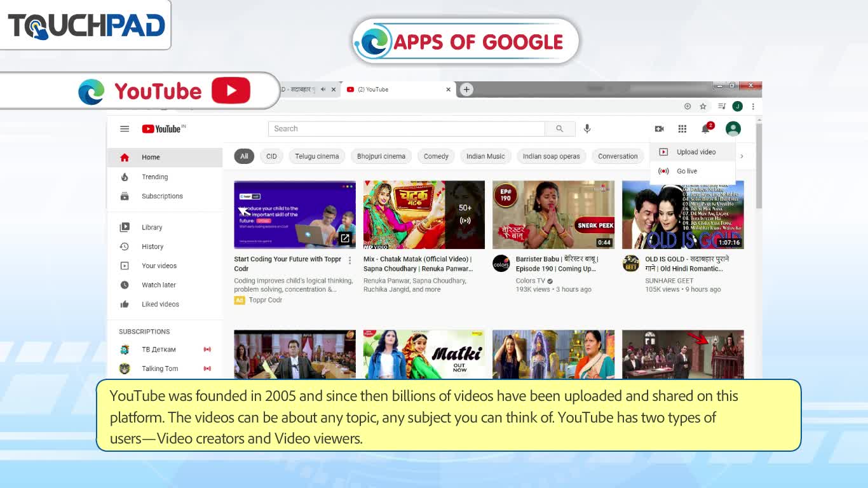Select the Indian Music chip
This screenshot has width=868, height=488.
[x=485, y=156]
